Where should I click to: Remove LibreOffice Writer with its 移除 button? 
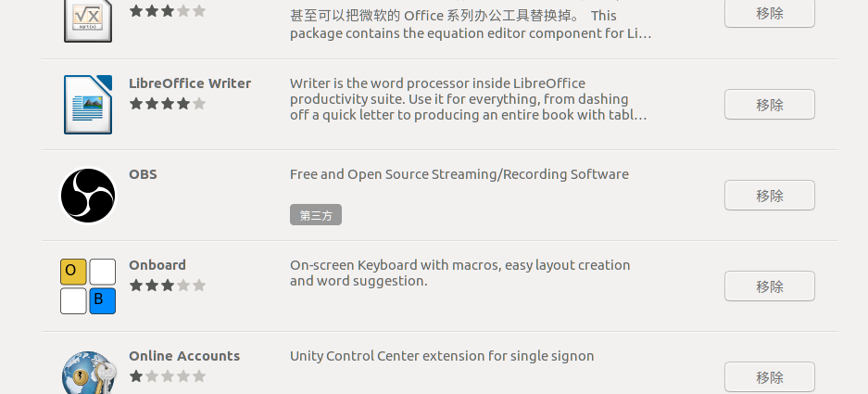770,104
